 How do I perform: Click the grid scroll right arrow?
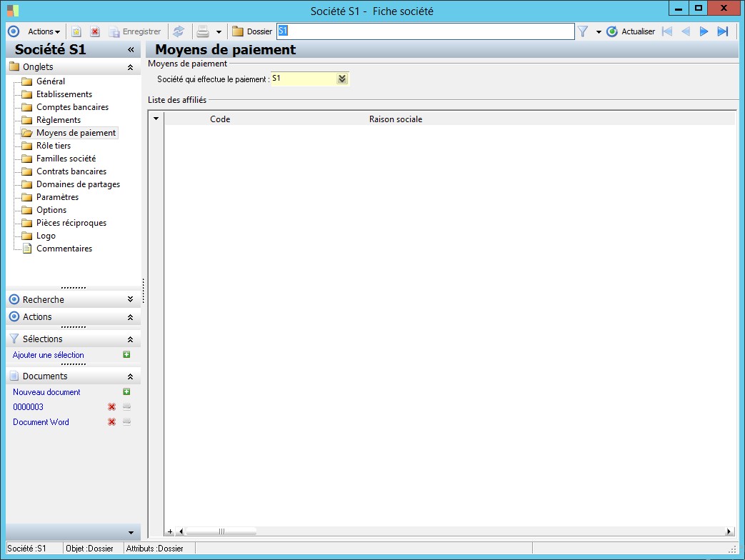tap(729, 531)
